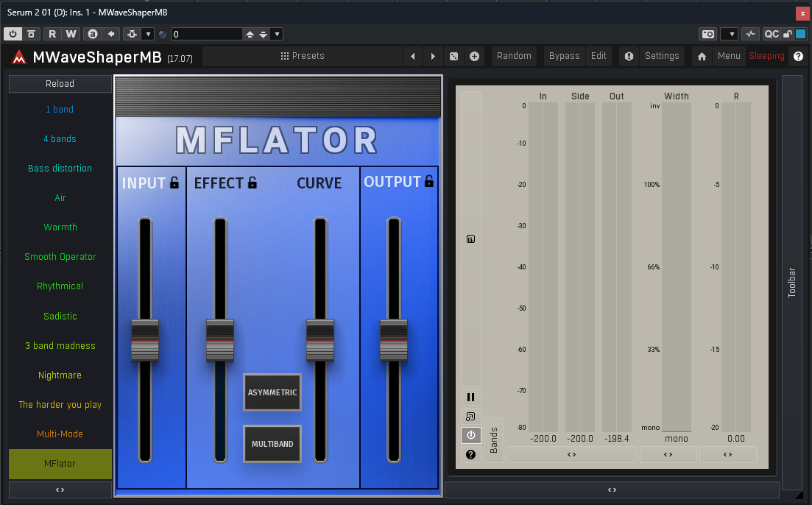The width and height of the screenshot is (812, 505).
Task: Click the camera snapshot icon
Action: (x=707, y=34)
